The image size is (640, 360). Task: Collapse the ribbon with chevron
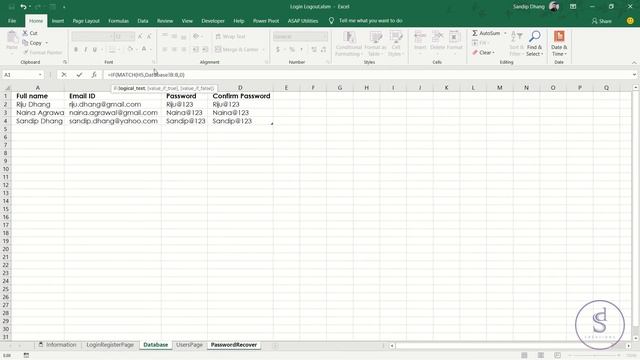[634, 62]
